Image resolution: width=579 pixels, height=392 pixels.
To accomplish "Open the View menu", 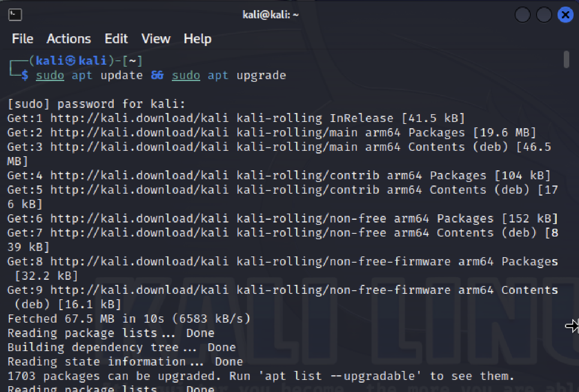I will point(156,39).
